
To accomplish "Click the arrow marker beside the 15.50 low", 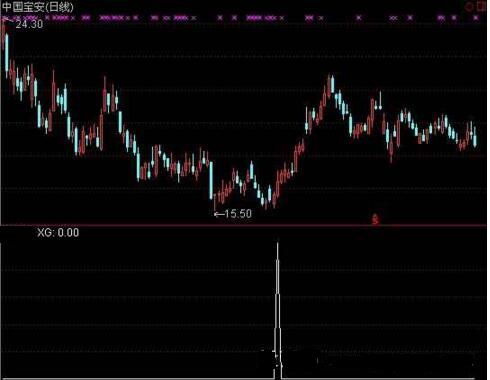I will (219, 214).
